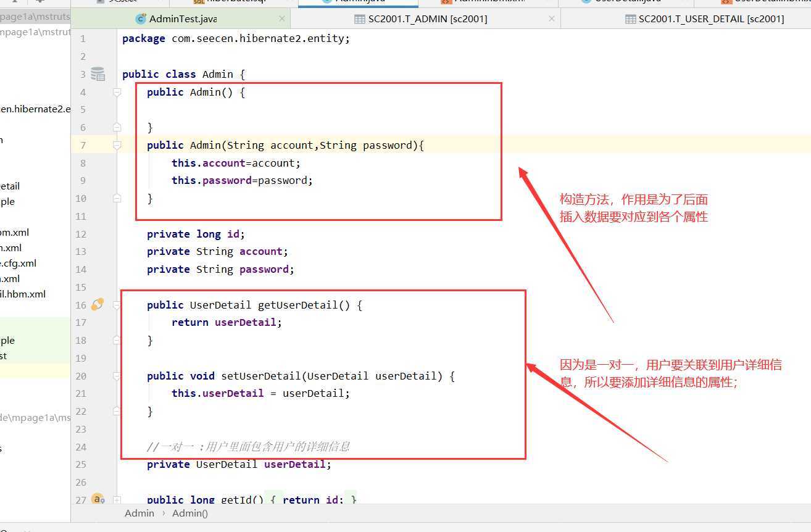Expand the folded getId method at line 27
Image resolution: width=811 pixels, height=532 pixels.
(117, 499)
